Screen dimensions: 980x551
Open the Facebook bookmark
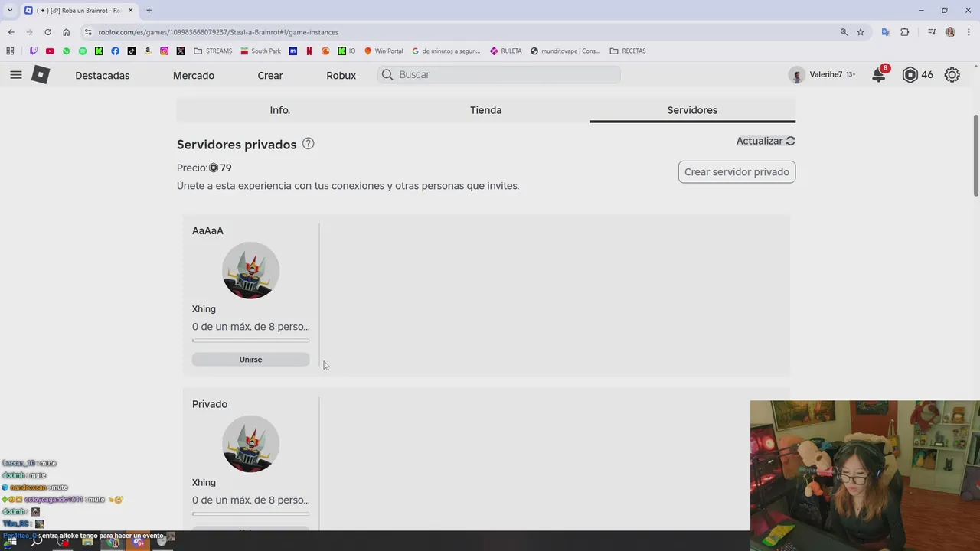115,51
